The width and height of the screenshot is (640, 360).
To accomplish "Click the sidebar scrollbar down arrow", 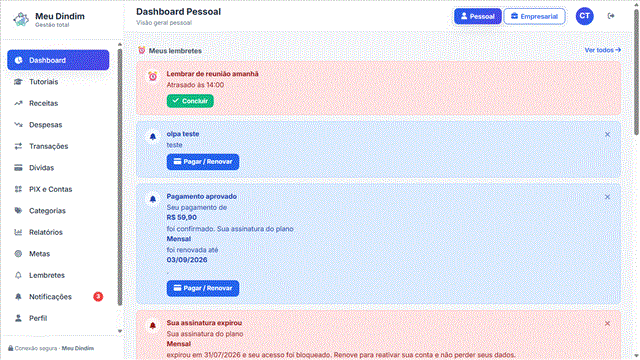I will 120,331.
